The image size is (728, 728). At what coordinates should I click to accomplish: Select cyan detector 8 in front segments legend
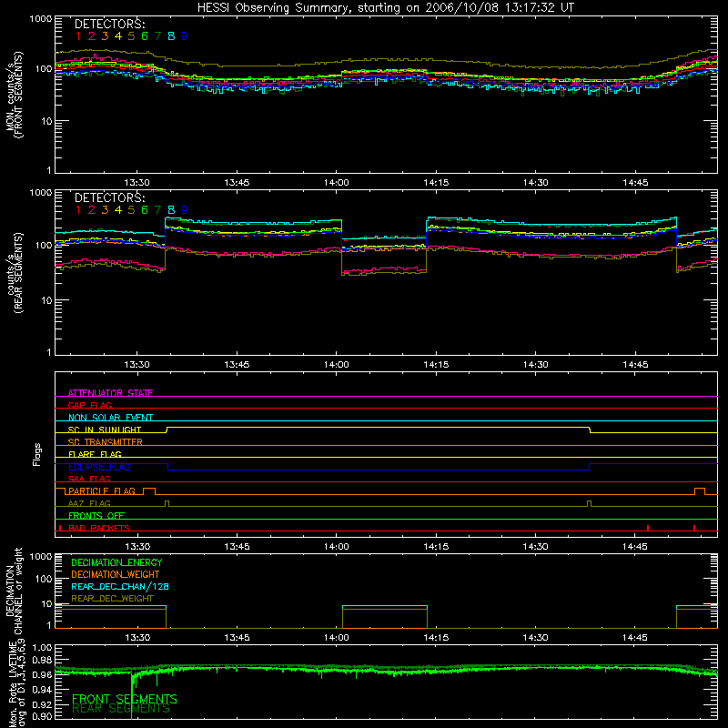(x=171, y=36)
